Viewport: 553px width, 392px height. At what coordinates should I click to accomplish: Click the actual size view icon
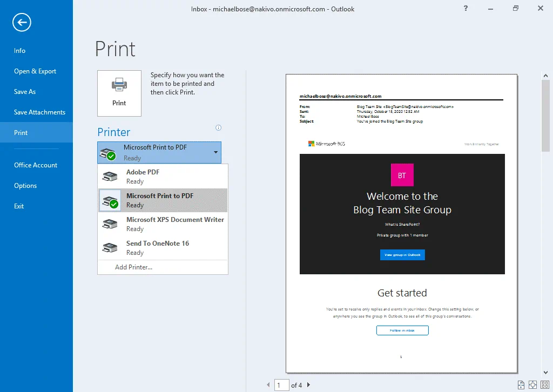tap(521, 385)
